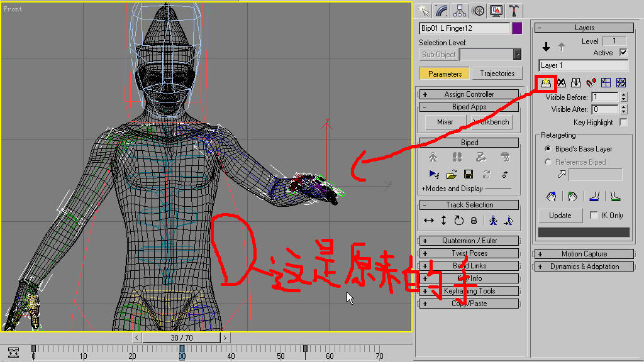Toggle the Key Highlight checkbox

click(623, 122)
